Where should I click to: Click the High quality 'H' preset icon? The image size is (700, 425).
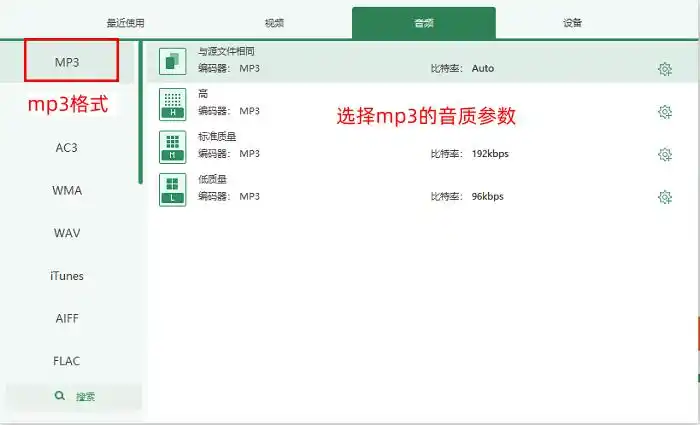click(x=173, y=103)
